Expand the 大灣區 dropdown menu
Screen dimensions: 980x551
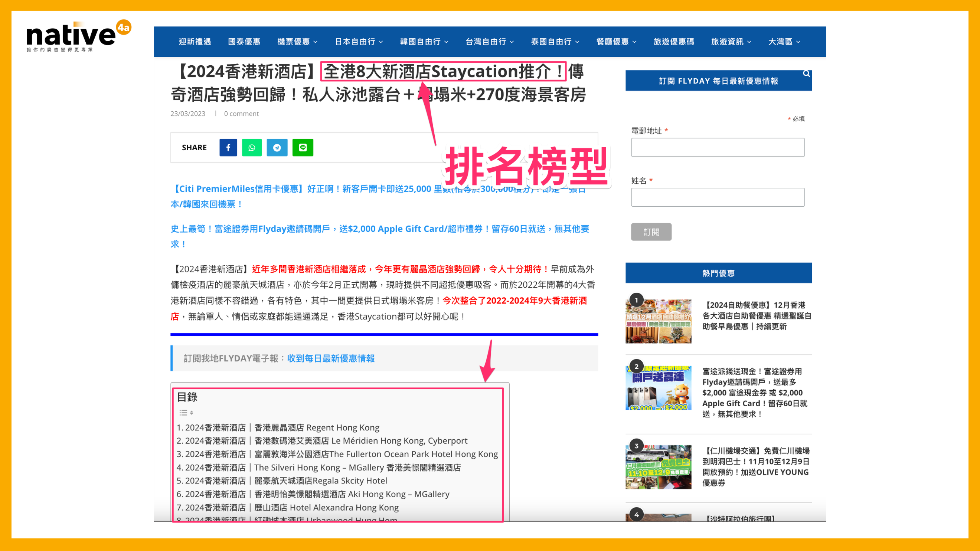(784, 42)
